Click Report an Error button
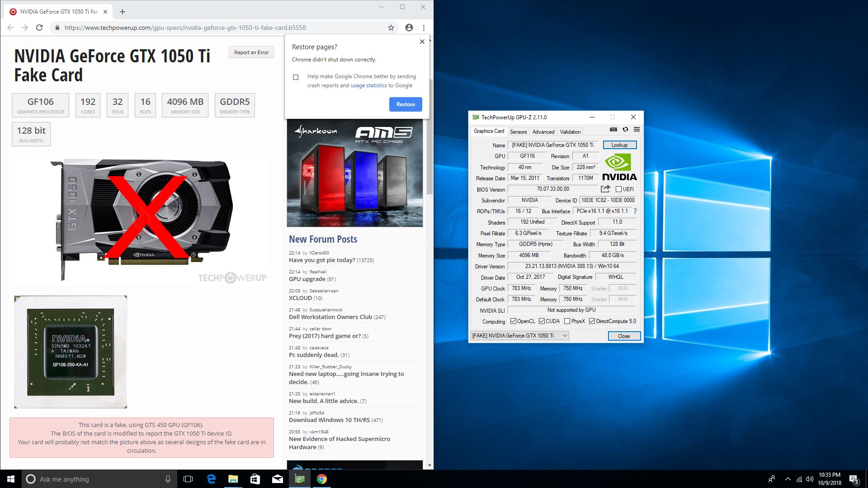This screenshot has height=488, width=868. (251, 52)
